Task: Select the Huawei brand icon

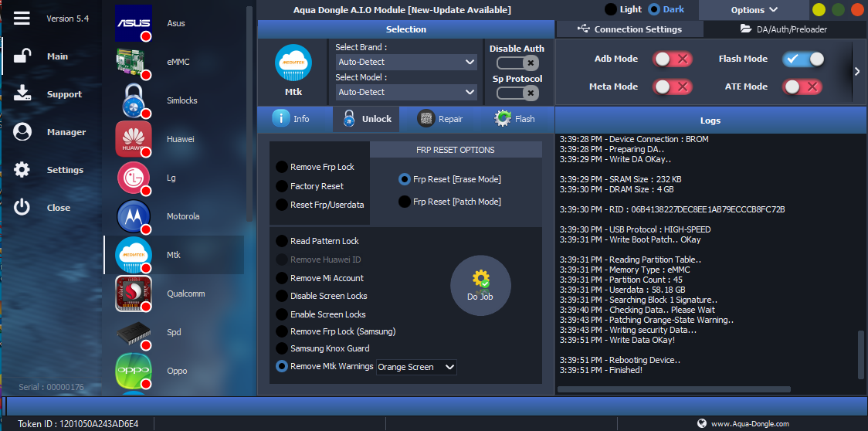Action: click(x=134, y=139)
